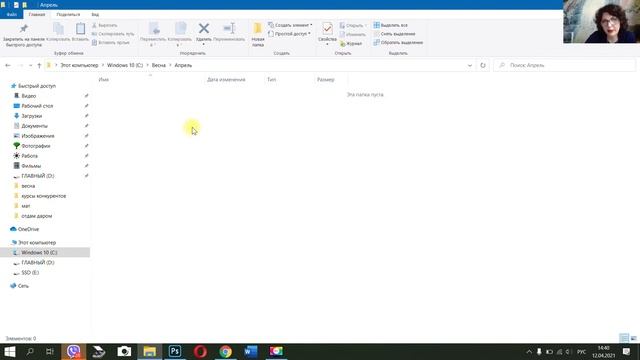
Task: Click Скопировать путь command
Action: click(x=113, y=34)
